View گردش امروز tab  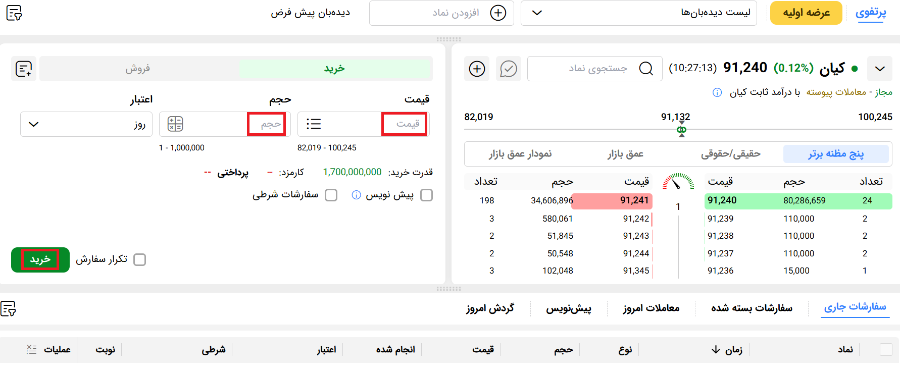pos(490,308)
